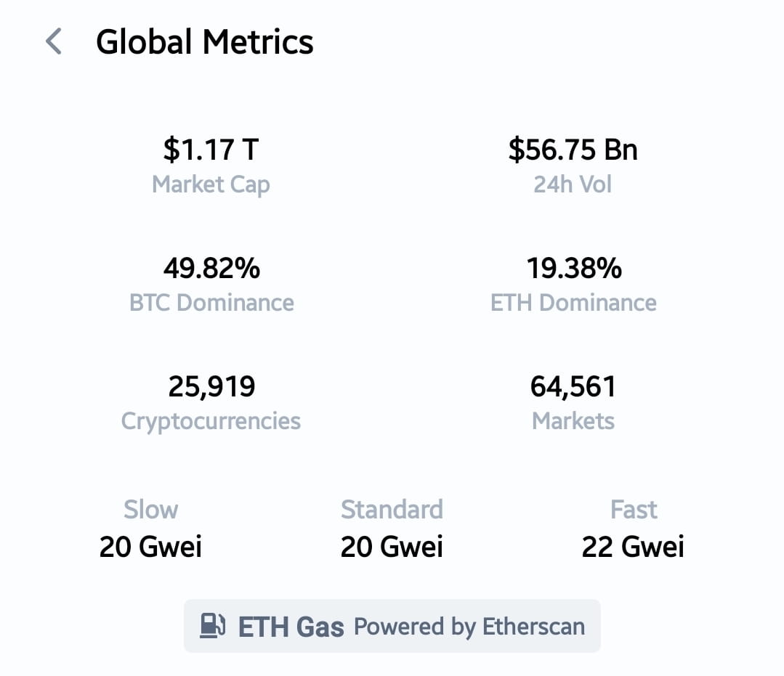The height and width of the screenshot is (676, 784).
Task: Click the back arrow chevron
Action: tap(54, 42)
